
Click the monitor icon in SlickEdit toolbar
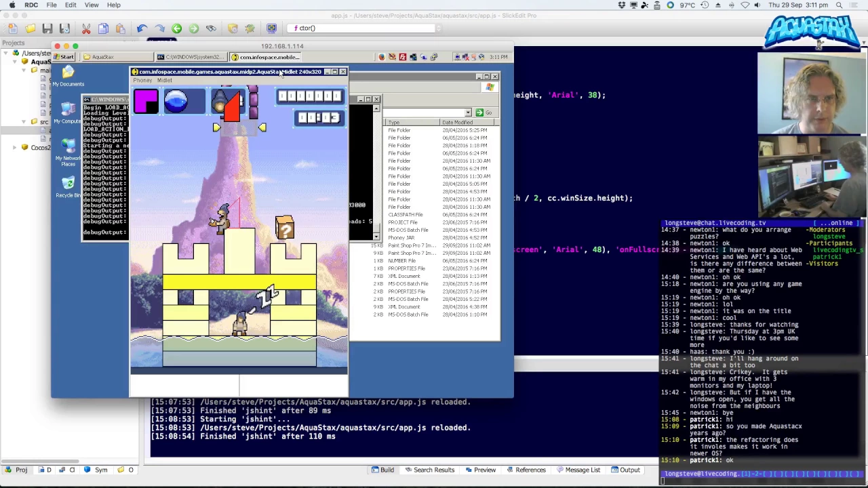tap(271, 28)
